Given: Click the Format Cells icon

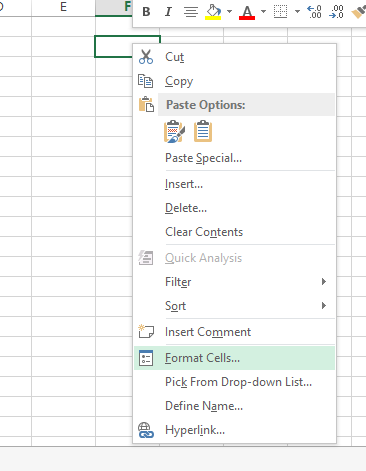Looking at the screenshot, I should [146, 358].
